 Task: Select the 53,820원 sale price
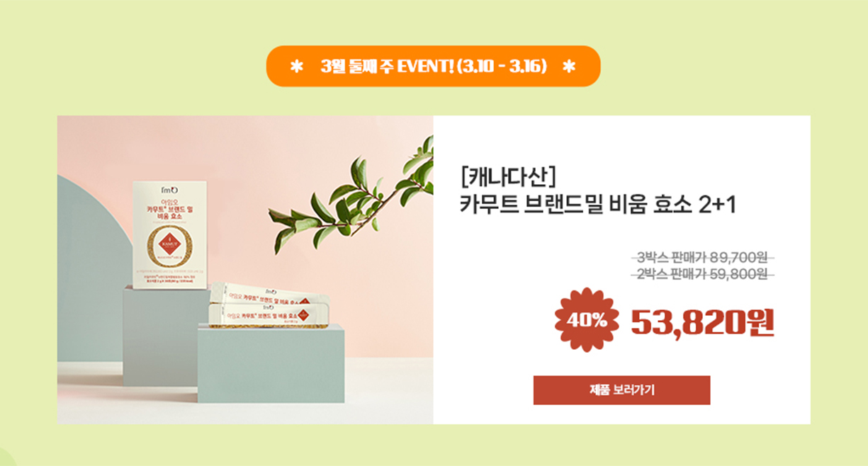point(702,323)
